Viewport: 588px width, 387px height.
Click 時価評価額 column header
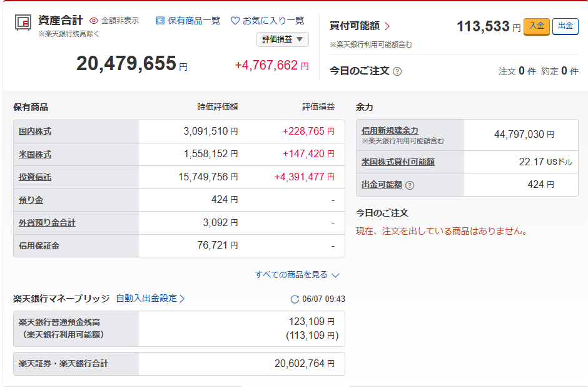(x=218, y=107)
